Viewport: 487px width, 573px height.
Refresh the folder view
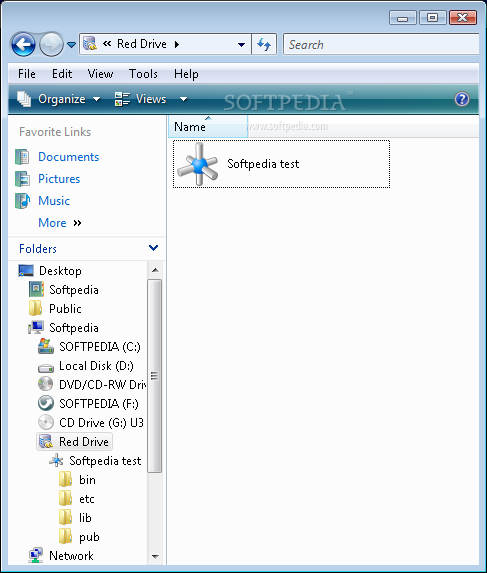(264, 45)
